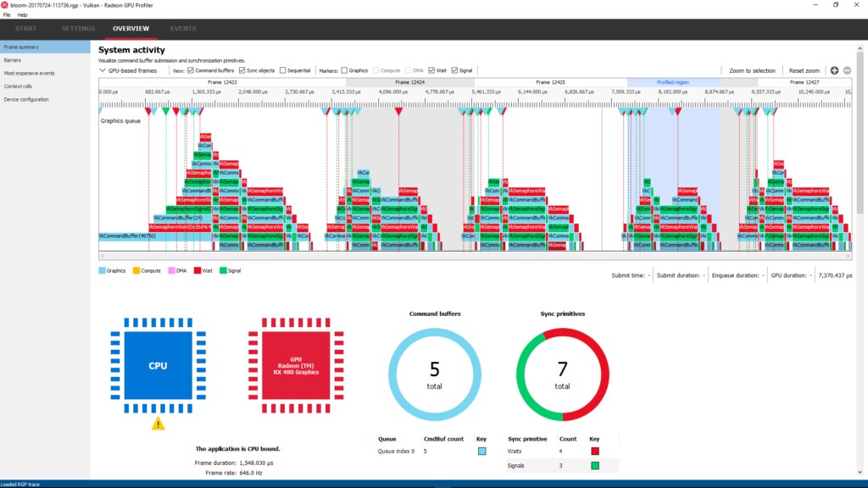Open the GPU-based frames dropdown
868x488 pixels.
128,70
